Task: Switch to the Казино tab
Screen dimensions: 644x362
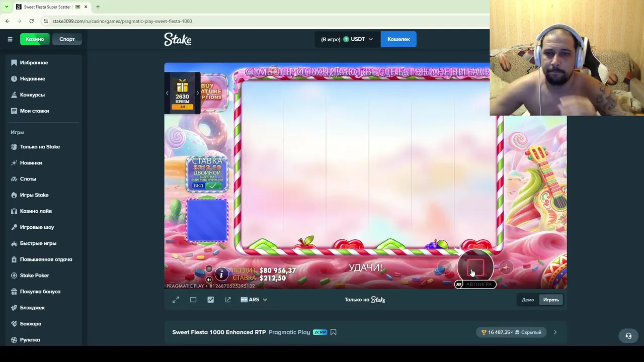Action: click(x=35, y=39)
